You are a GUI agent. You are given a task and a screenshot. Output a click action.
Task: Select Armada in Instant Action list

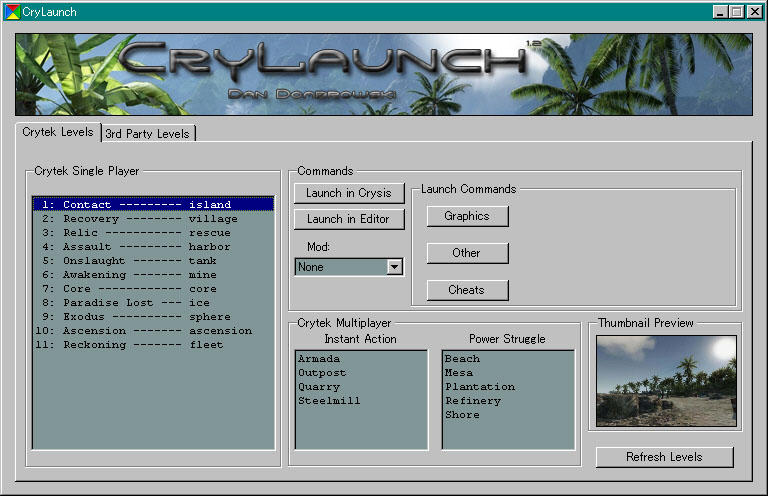click(x=361, y=358)
